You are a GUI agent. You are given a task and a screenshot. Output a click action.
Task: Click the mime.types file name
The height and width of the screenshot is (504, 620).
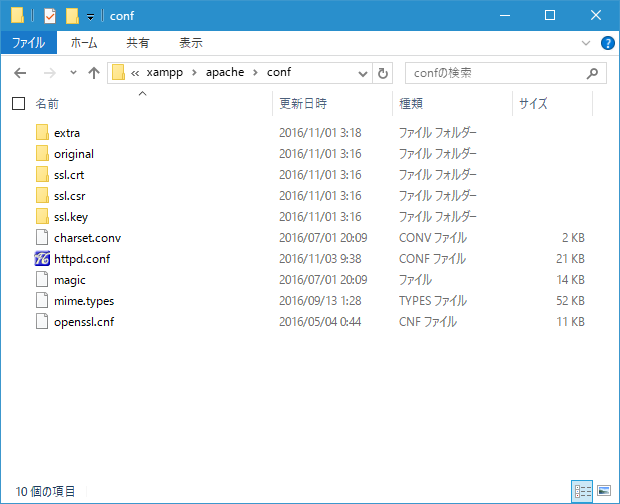84,301
